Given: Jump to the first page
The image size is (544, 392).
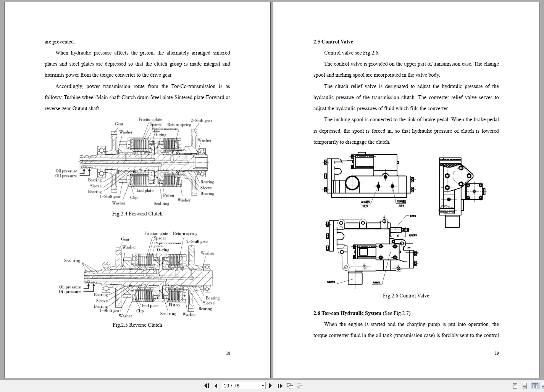Looking at the screenshot, I should coord(207,386).
